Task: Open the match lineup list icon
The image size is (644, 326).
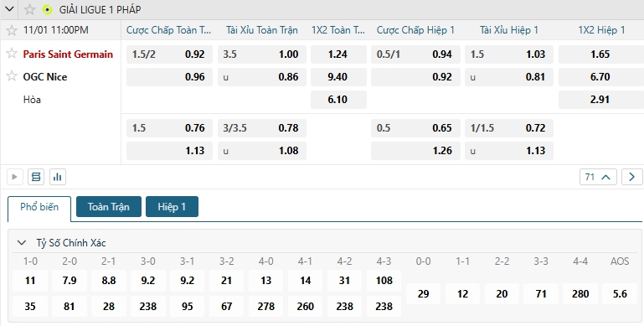Action: pos(36,177)
